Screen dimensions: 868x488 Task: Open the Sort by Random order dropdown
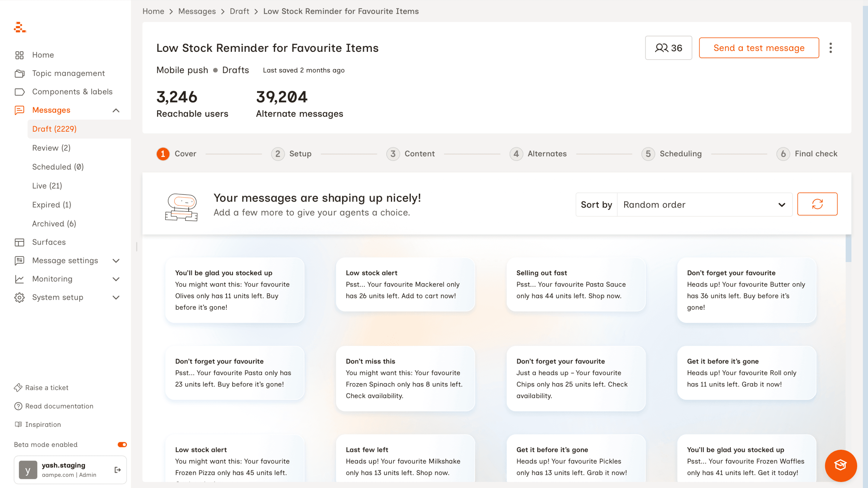[x=704, y=205]
